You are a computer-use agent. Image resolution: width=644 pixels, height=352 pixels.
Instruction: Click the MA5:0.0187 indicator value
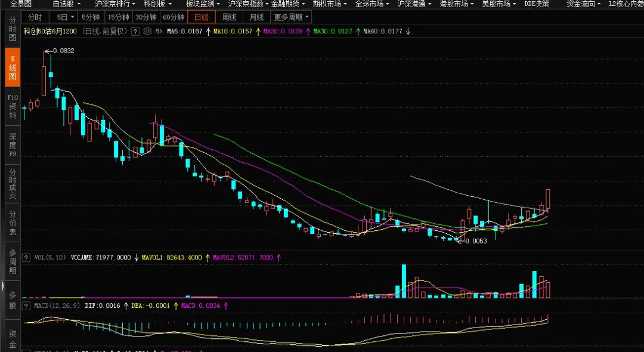tap(185, 31)
